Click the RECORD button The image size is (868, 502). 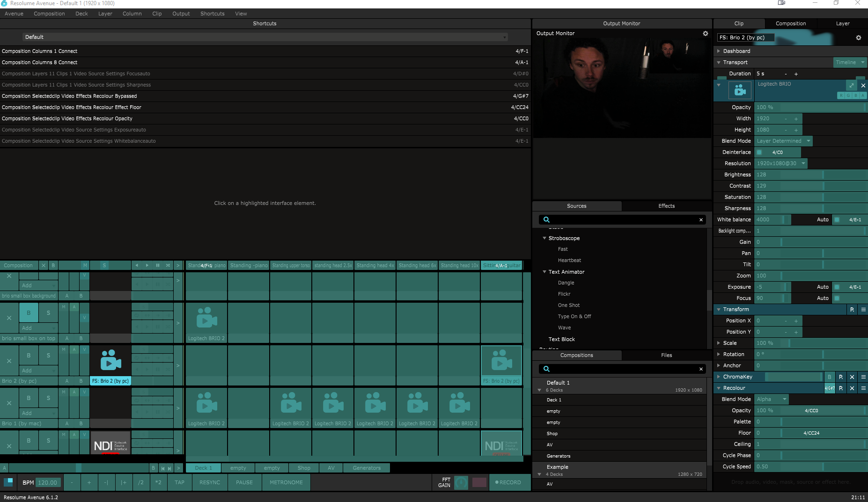pyautogui.click(x=508, y=482)
